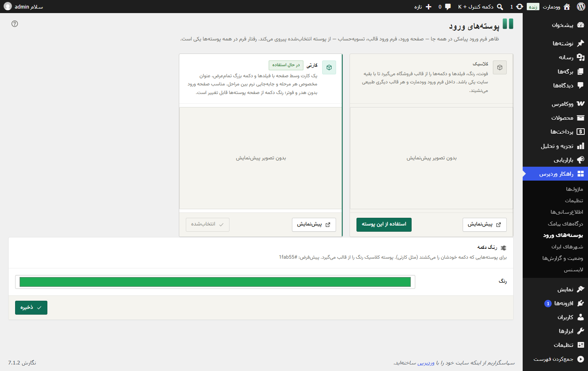
Task: Save settings with the ذخیره button
Action: point(31,308)
